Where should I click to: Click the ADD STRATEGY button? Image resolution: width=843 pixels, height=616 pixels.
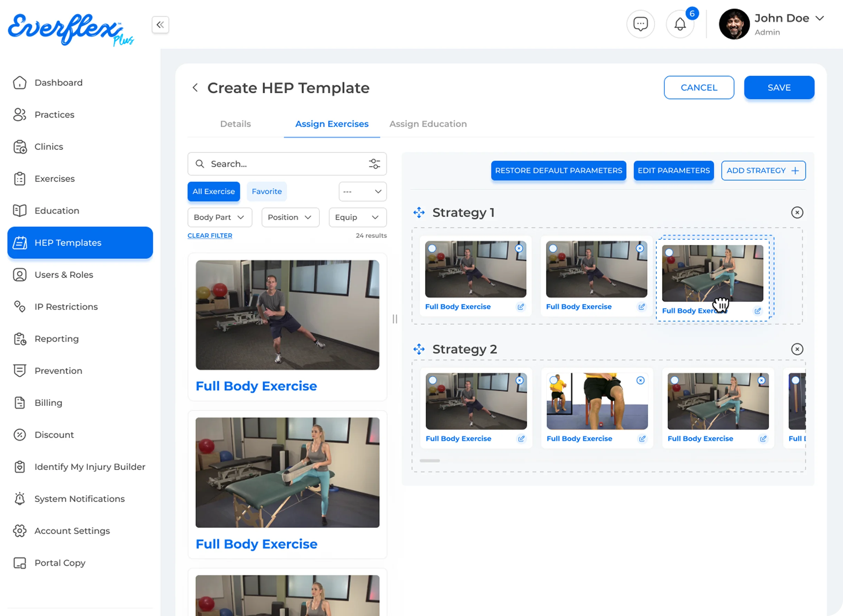click(763, 171)
